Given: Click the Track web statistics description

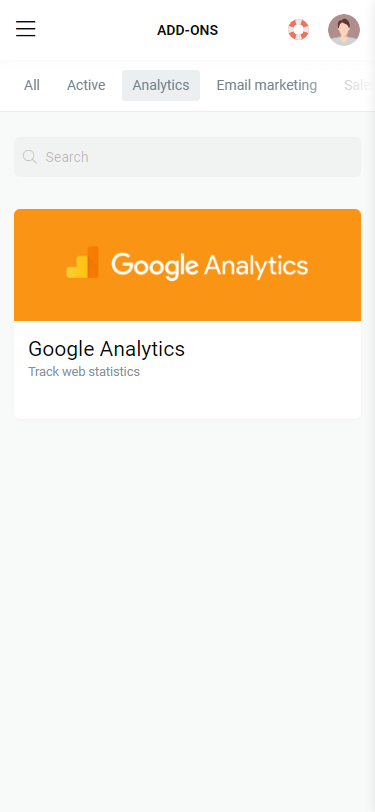Looking at the screenshot, I should click(x=84, y=372).
